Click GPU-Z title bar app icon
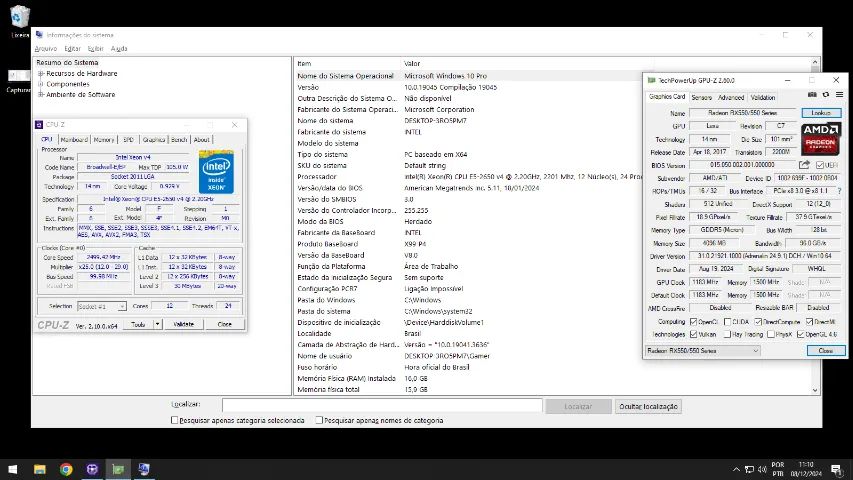This screenshot has width=853, height=480. (x=651, y=80)
